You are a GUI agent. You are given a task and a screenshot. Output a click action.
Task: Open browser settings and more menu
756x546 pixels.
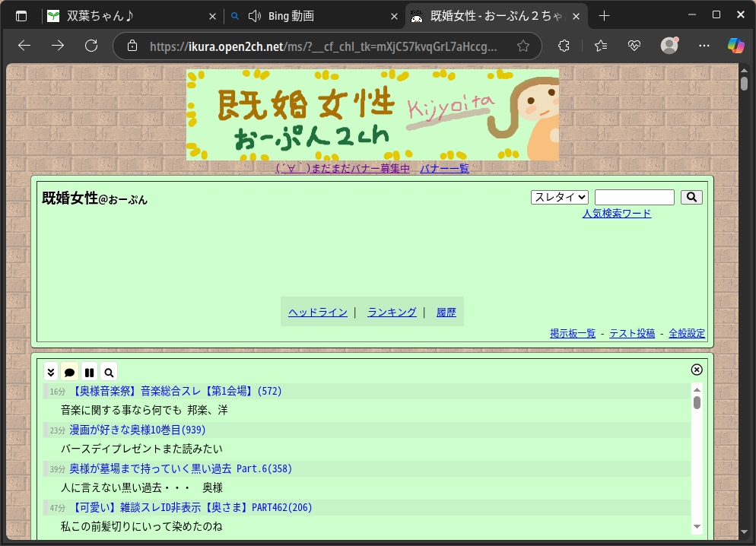[704, 46]
